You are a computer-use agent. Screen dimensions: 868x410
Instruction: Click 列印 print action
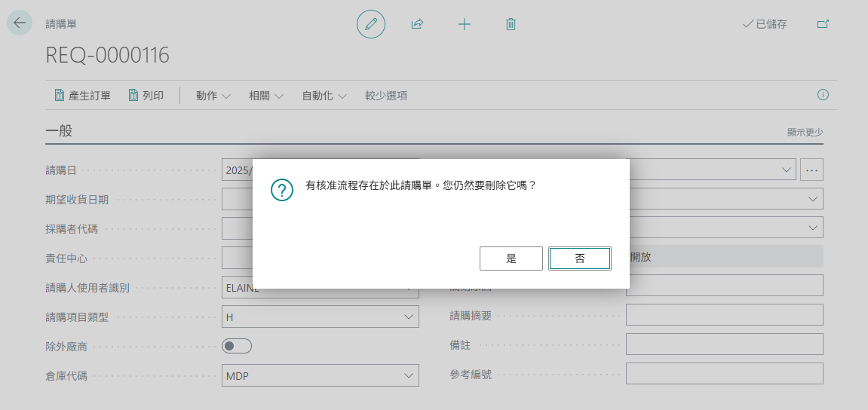[146, 95]
